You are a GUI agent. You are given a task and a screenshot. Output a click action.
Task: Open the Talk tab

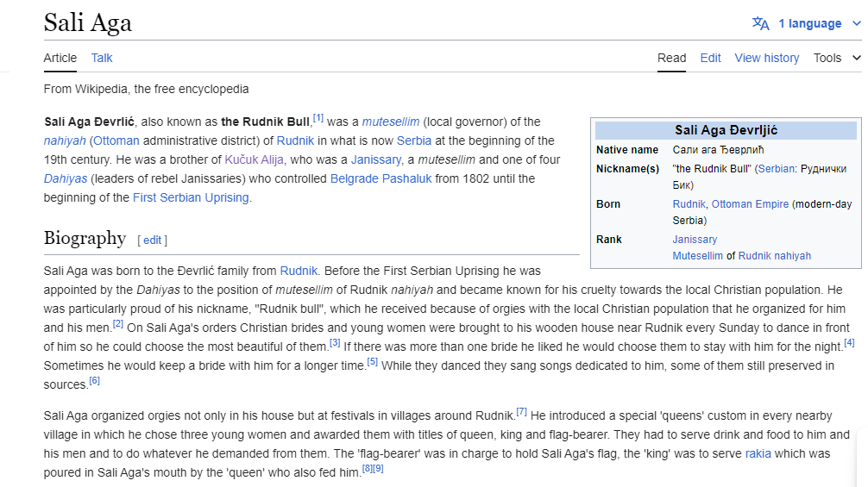(102, 58)
